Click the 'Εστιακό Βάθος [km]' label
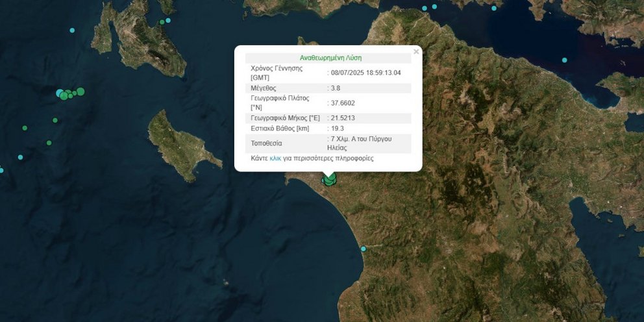Image resolution: width=644 pixels, height=322 pixels. pyautogui.click(x=280, y=129)
